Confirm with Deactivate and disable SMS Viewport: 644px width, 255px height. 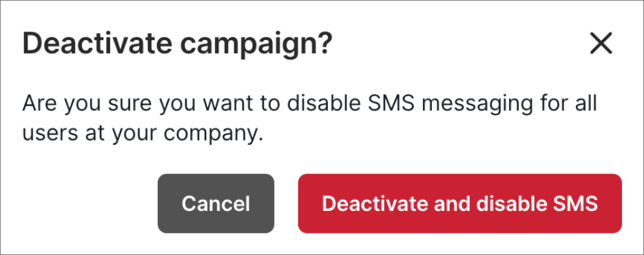[460, 203]
